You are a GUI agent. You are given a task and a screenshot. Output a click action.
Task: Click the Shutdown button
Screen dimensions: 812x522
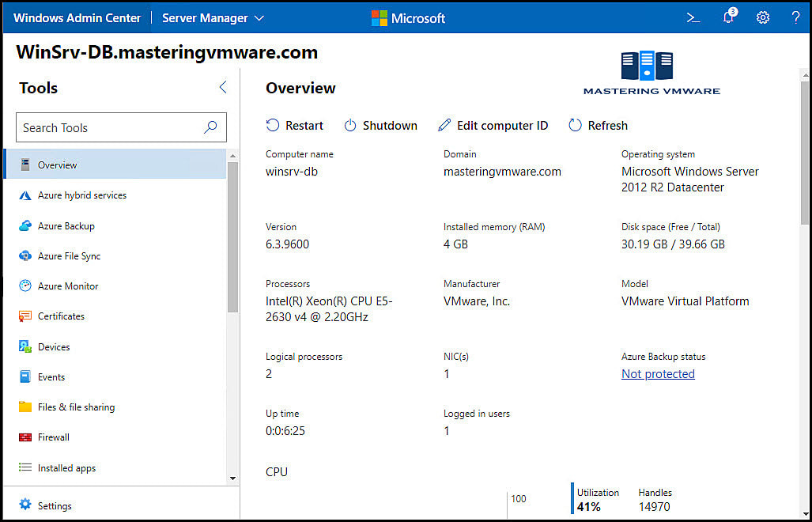(380, 125)
